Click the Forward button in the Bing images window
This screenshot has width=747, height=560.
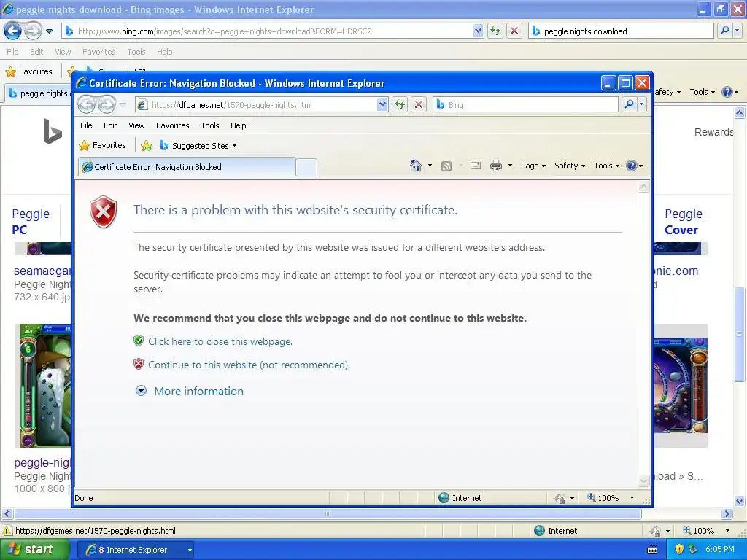[32, 31]
